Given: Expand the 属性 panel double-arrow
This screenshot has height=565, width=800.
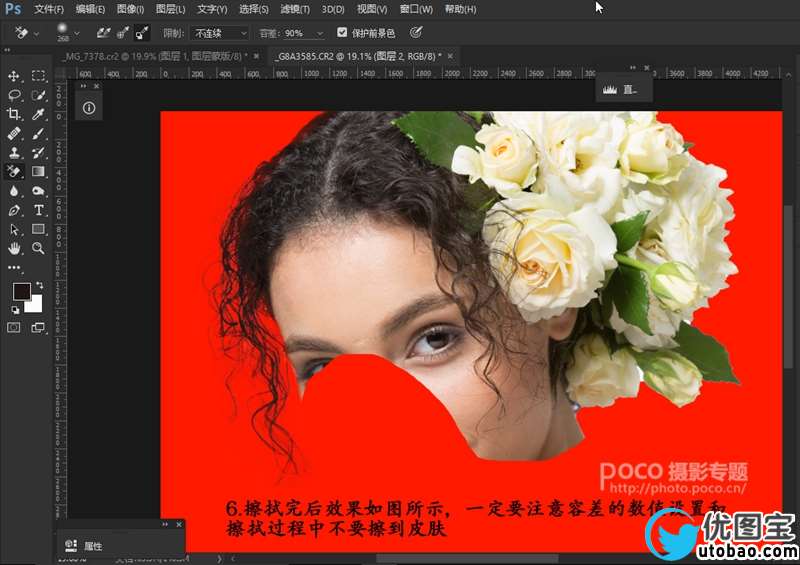Looking at the screenshot, I should (x=165, y=524).
